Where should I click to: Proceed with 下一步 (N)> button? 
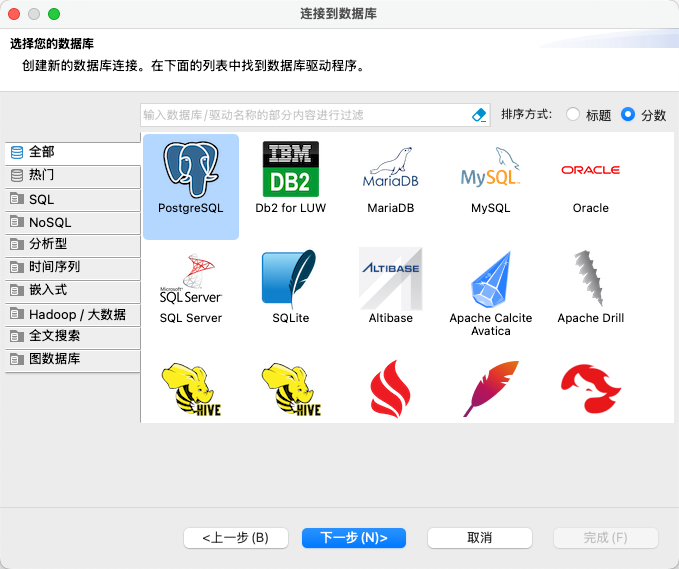354,538
